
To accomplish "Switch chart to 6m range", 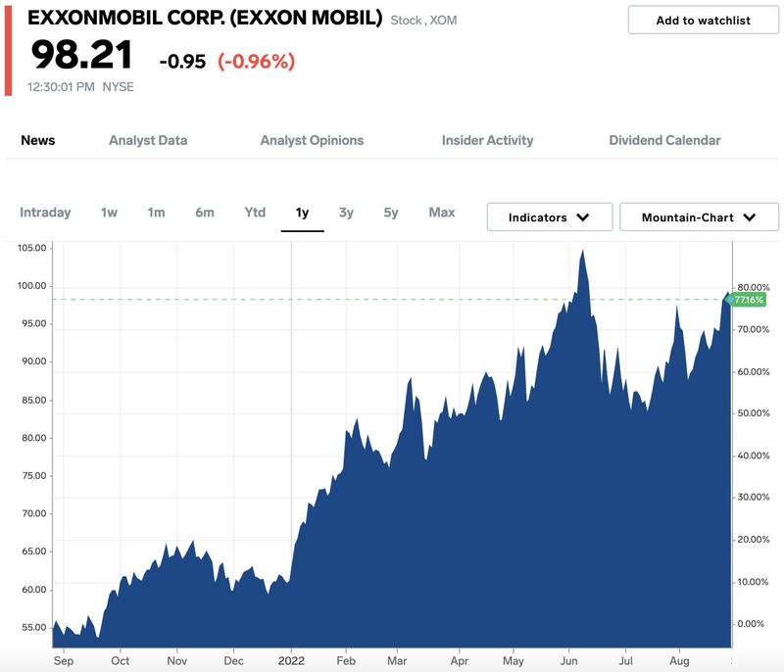I will coord(205,213).
